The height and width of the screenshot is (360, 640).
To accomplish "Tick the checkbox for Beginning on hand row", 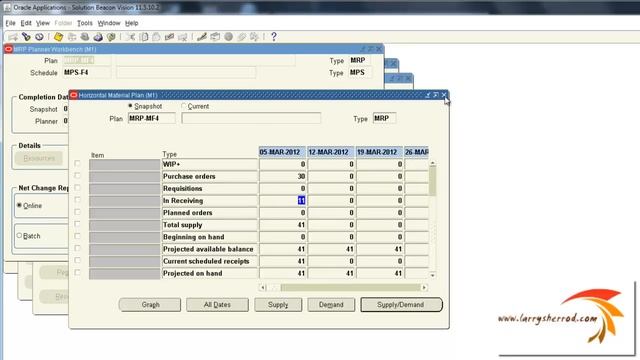I will click(x=77, y=236).
